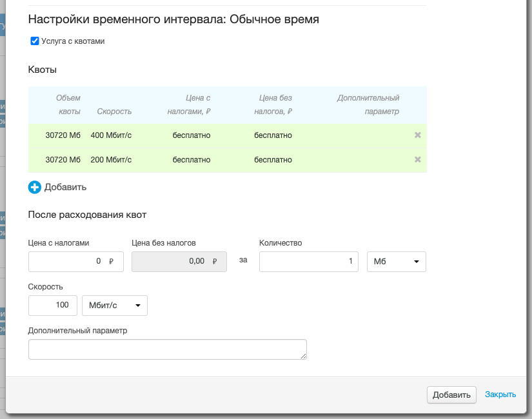Open the 'Мб' unit dropdown
This screenshot has width=532, height=419.
tap(397, 262)
